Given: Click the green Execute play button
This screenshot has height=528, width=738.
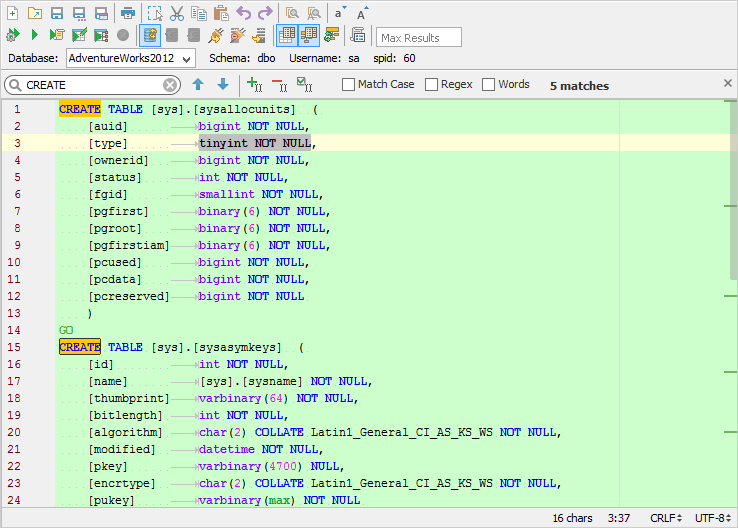Looking at the screenshot, I should point(35,36).
